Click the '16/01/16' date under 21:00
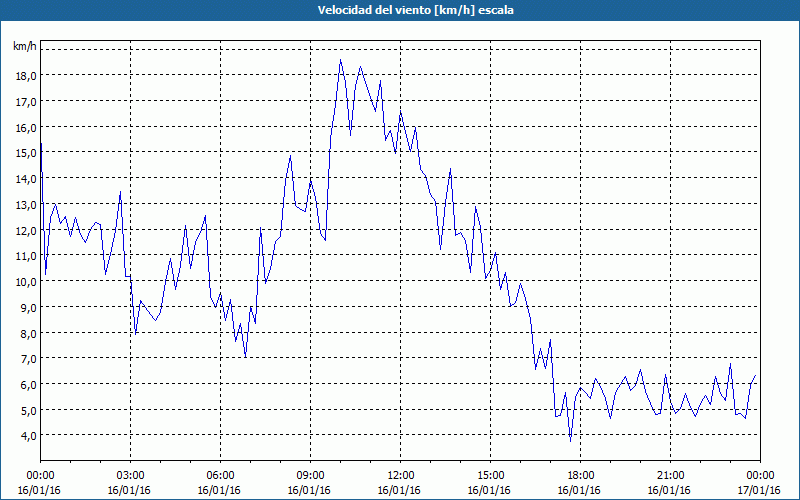Viewport: 800px width, 500px height. [669, 490]
